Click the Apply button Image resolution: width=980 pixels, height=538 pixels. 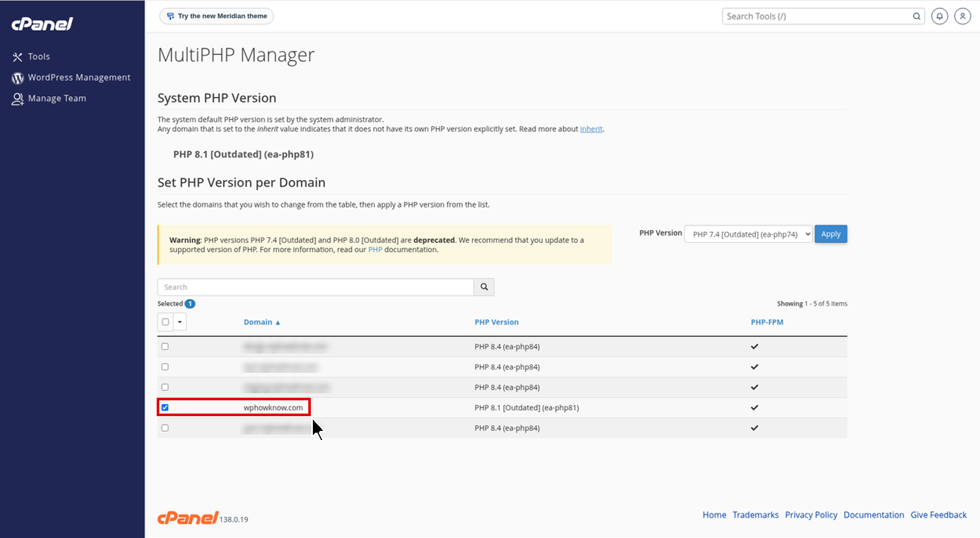(x=831, y=234)
